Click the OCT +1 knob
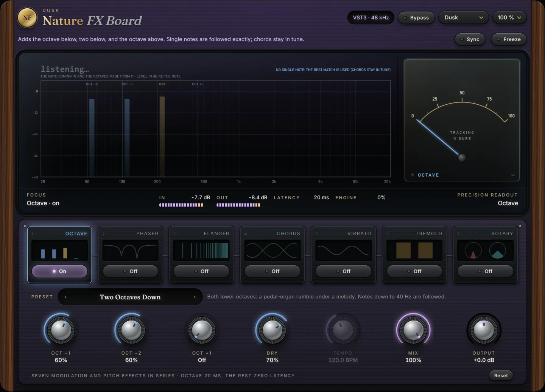 coord(202,330)
